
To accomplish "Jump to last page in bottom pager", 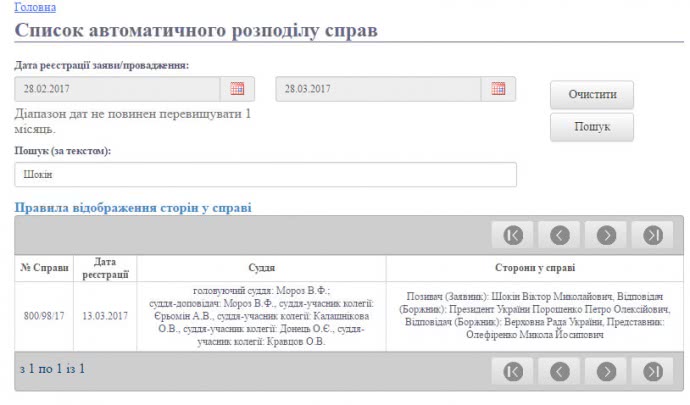I will [652, 371].
